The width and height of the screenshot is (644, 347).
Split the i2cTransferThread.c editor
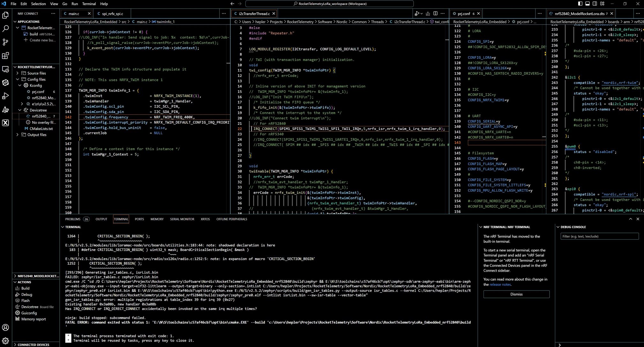pyautogui.click(x=435, y=14)
